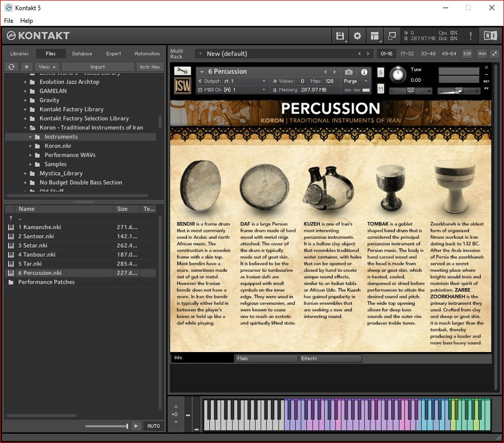The width and height of the screenshot is (504, 443).
Task: Click the ISW instrument logo
Action: (x=183, y=86)
